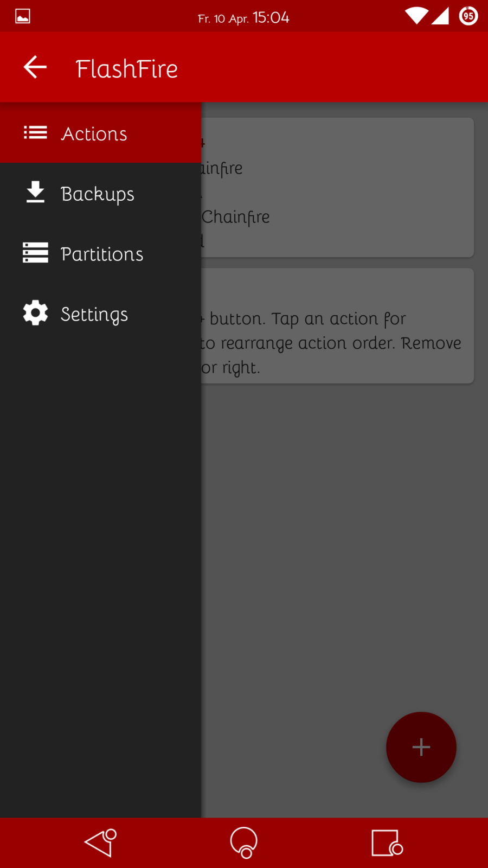This screenshot has height=868, width=488.
Task: Tap the Wi-Fi status icon
Action: pos(416,16)
